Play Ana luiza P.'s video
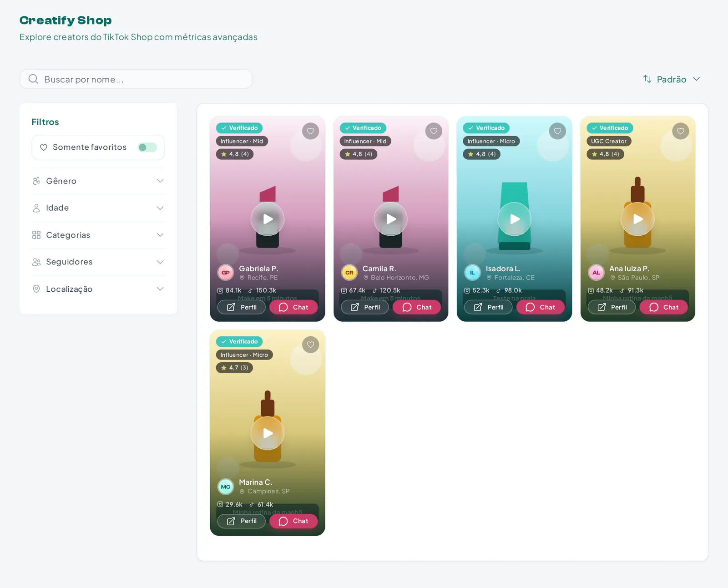The image size is (728, 588). tap(638, 219)
